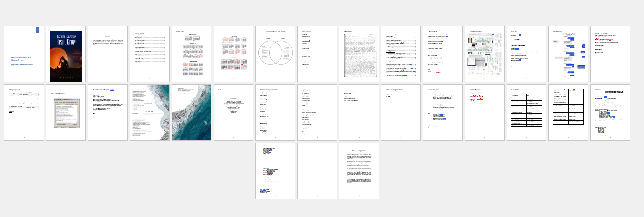This screenshot has height=217, width=644.
Task: Select the page with three stacked calendars
Action: [x=192, y=54]
